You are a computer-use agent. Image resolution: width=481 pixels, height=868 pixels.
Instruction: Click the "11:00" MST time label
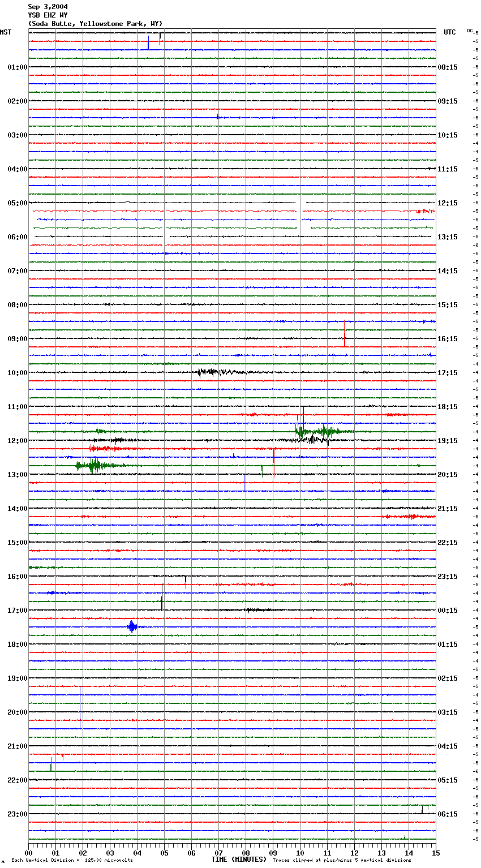pos(18,407)
